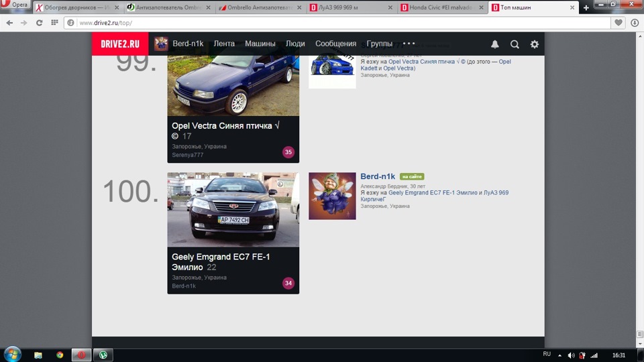Open the green W app in taskbar
Image resolution: width=644 pixels, height=362 pixels.
click(103, 355)
